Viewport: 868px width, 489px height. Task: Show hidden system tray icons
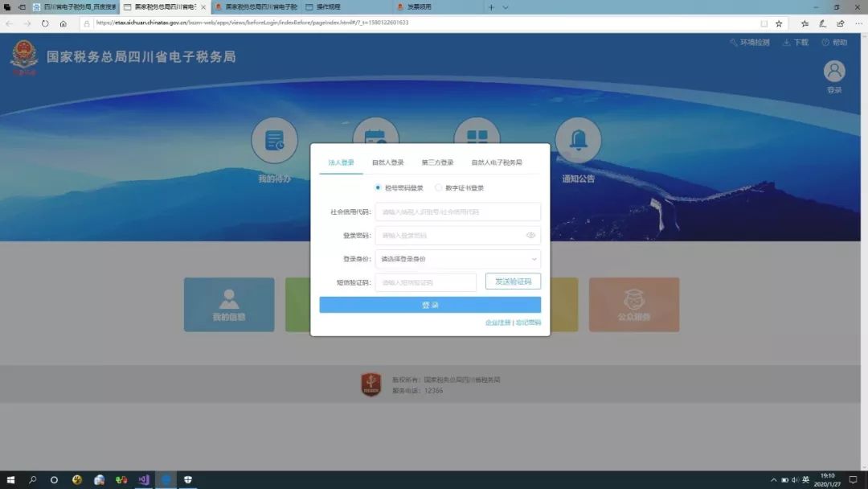(774, 479)
